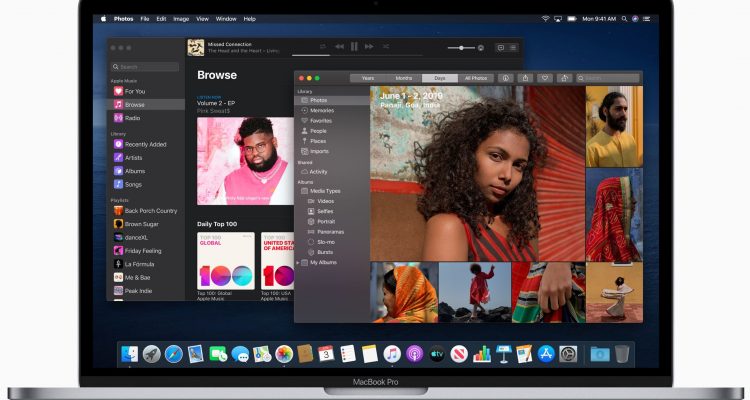Show the Up Next list in Music
The width and height of the screenshot is (750, 400).
(513, 47)
